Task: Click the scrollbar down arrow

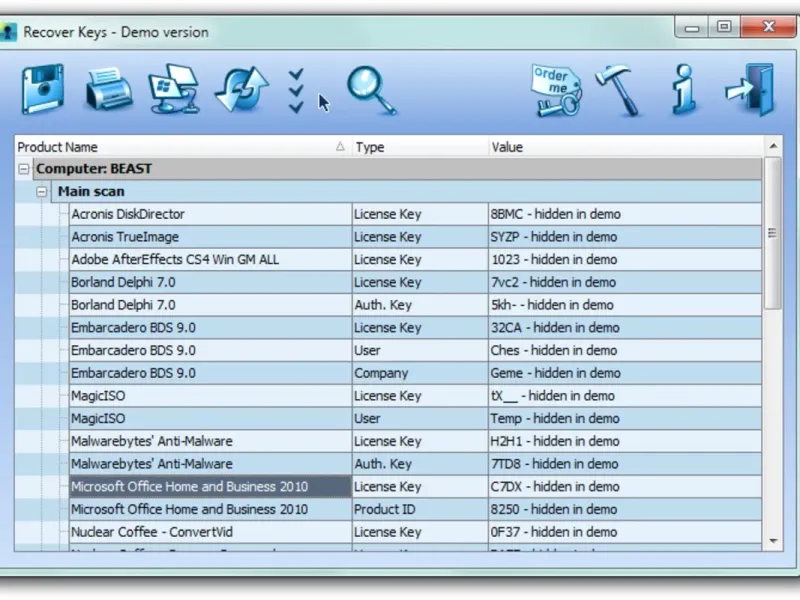Action: point(773,541)
